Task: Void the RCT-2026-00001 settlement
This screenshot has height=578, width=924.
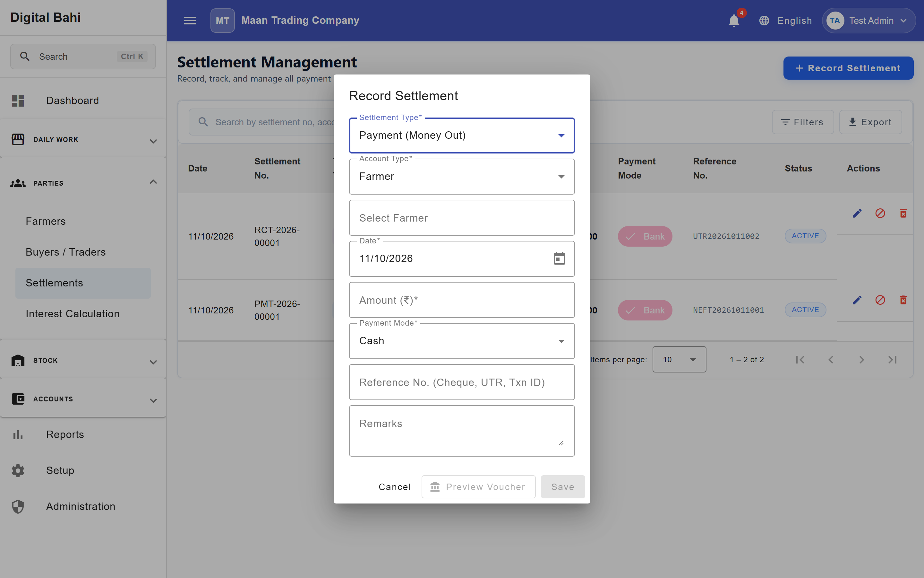Action: tap(880, 213)
